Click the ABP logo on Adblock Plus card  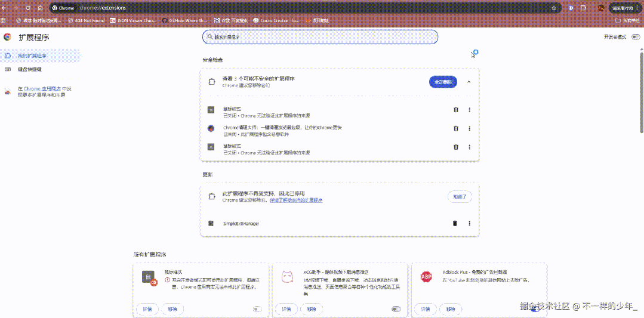click(x=427, y=277)
